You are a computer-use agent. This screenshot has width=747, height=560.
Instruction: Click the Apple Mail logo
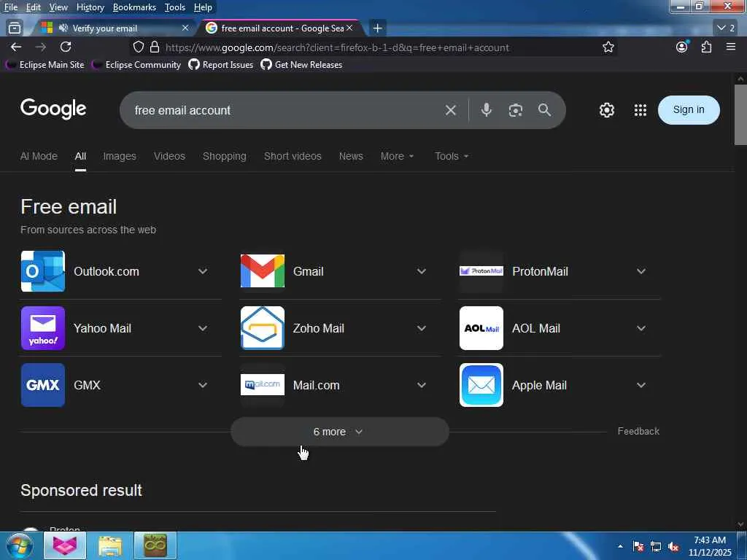click(481, 385)
